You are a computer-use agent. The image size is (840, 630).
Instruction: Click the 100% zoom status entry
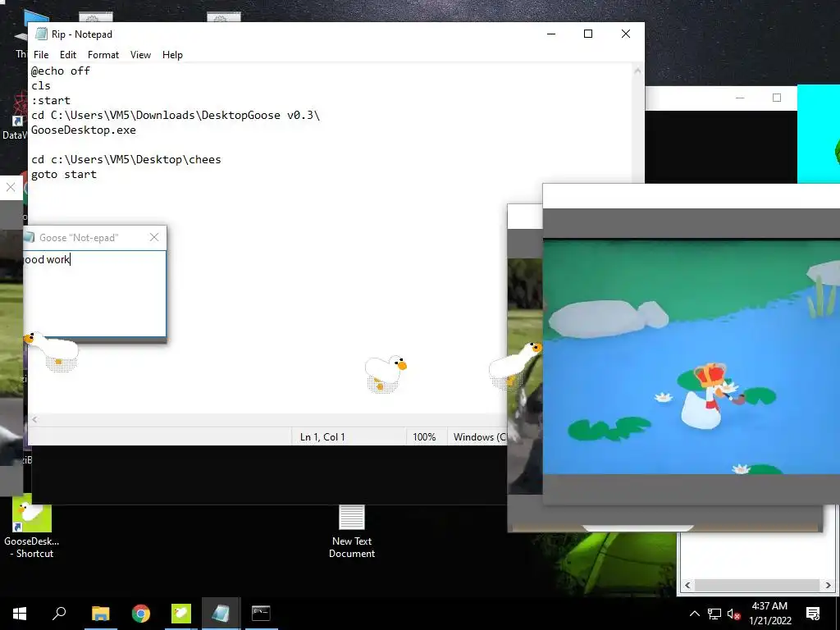[424, 437]
